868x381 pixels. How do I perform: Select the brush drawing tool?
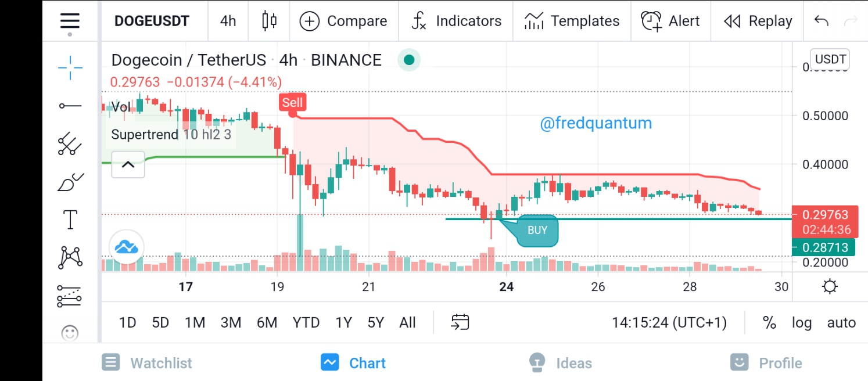[70, 182]
